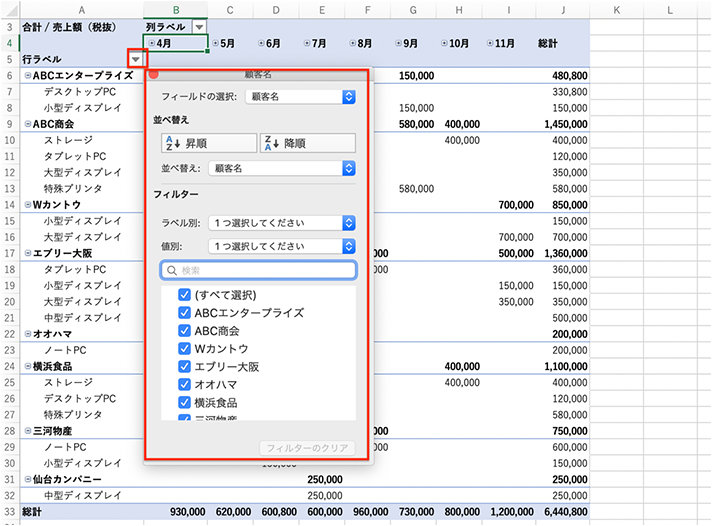Open the 行ラベル filter arrow
Image resolution: width=712 pixels, height=526 pixels.
(x=135, y=60)
